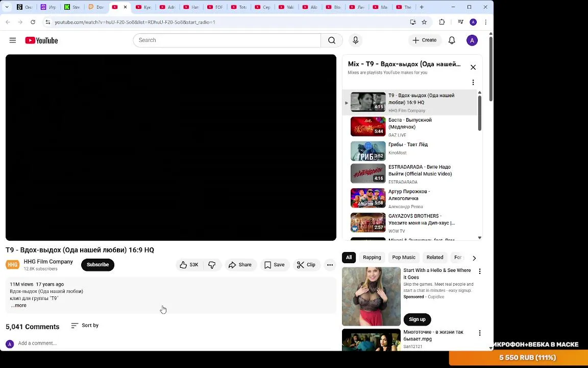Image resolution: width=588 pixels, height=368 pixels.
Task: Open the YouTube hamburger guide menu
Action: [x=13, y=40]
